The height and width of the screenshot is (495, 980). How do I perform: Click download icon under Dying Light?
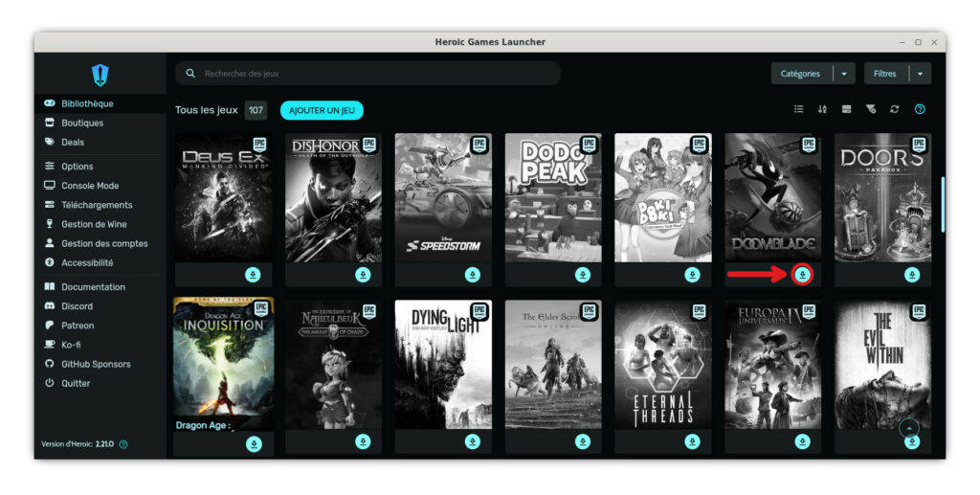(472, 441)
